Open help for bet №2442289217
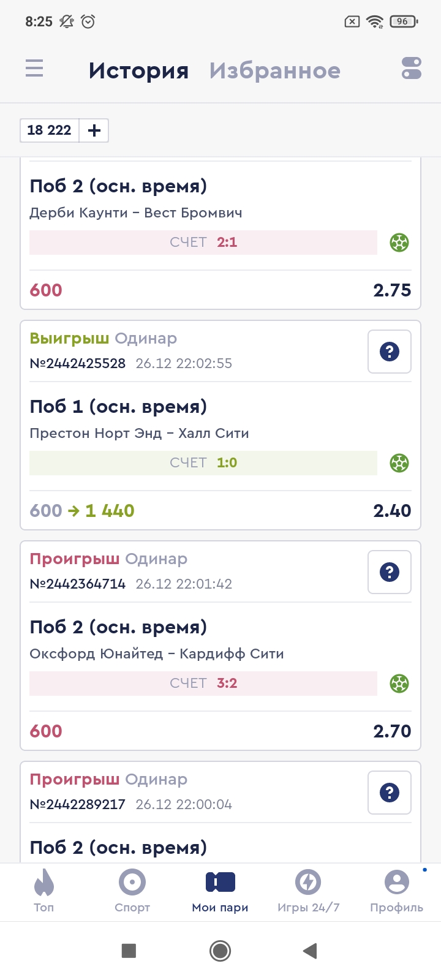This screenshot has height=980, width=441. click(389, 793)
